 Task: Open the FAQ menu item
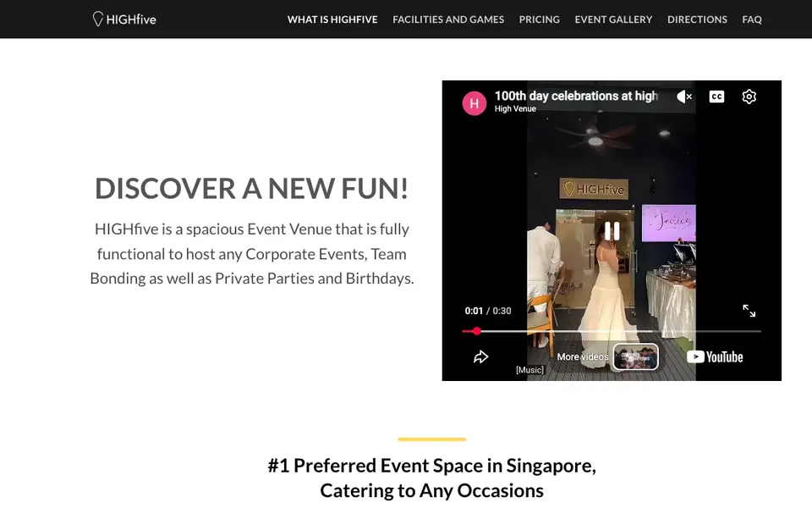pos(751,19)
